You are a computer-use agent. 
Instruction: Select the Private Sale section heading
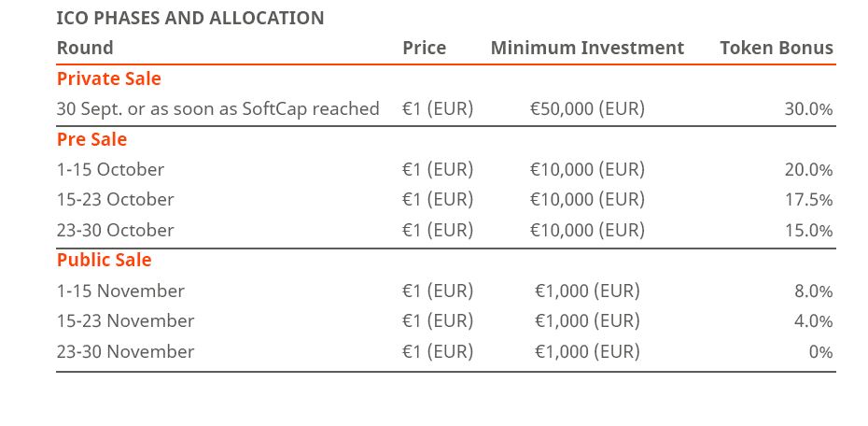coord(108,78)
